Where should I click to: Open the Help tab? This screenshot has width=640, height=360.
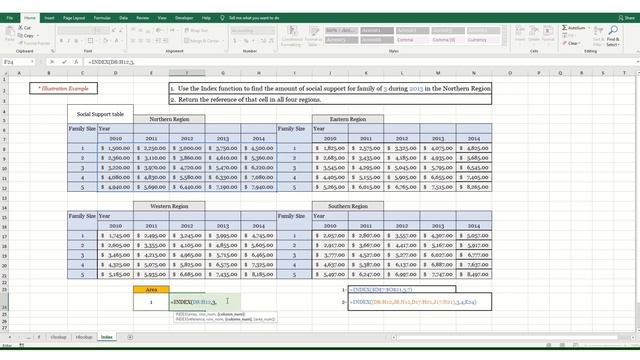(x=206, y=18)
